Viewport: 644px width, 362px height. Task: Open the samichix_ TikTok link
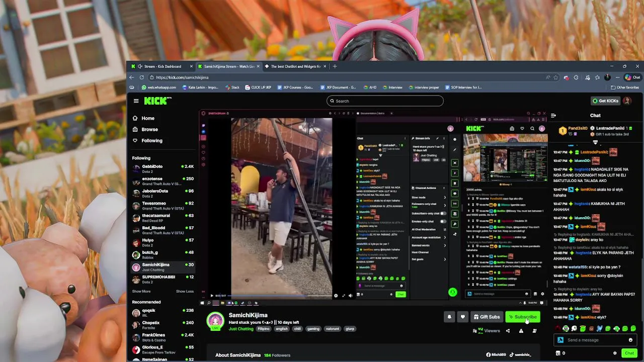click(x=520, y=355)
